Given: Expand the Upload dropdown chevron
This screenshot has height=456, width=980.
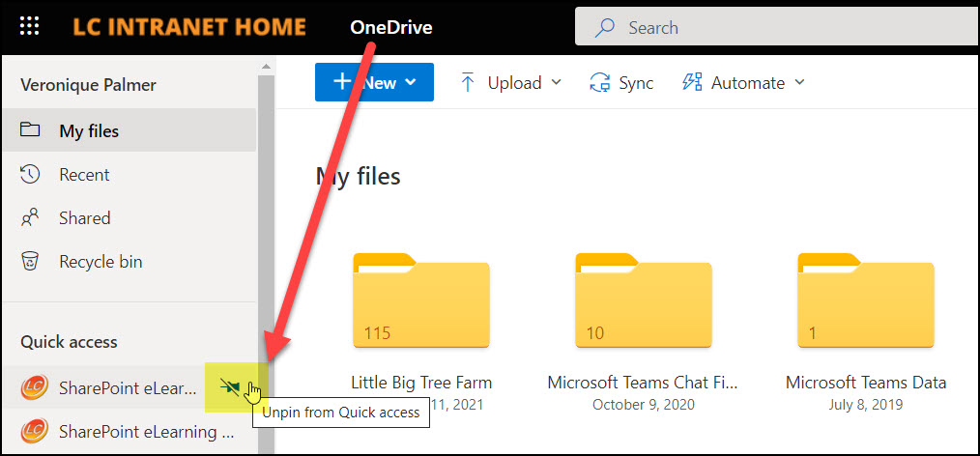Looking at the screenshot, I should click(556, 83).
